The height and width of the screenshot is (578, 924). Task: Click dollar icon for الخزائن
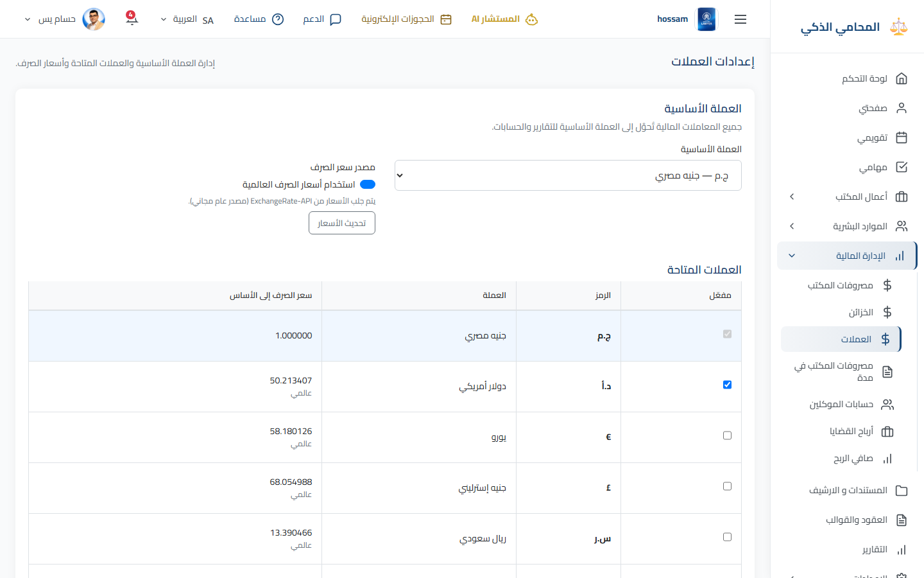coord(887,312)
